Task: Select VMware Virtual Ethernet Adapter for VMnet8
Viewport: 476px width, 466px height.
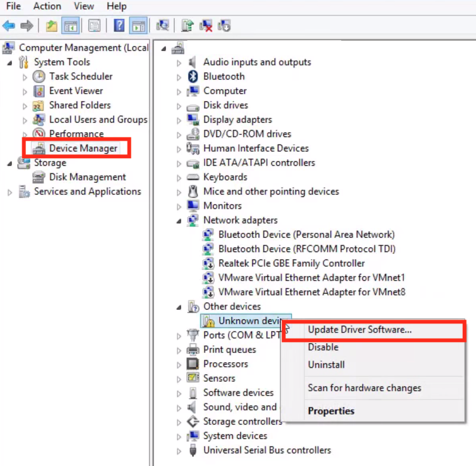Action: pyautogui.click(x=312, y=292)
